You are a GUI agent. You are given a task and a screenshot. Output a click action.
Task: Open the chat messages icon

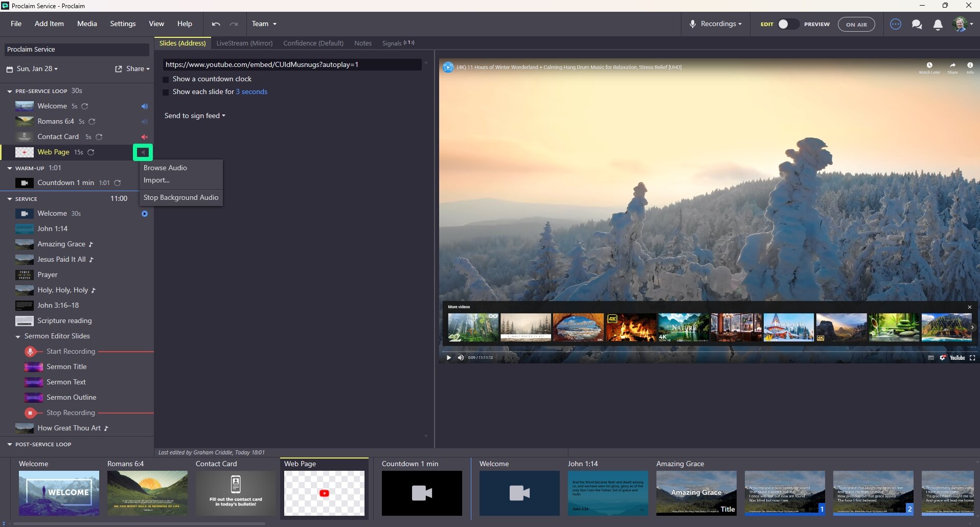click(917, 24)
